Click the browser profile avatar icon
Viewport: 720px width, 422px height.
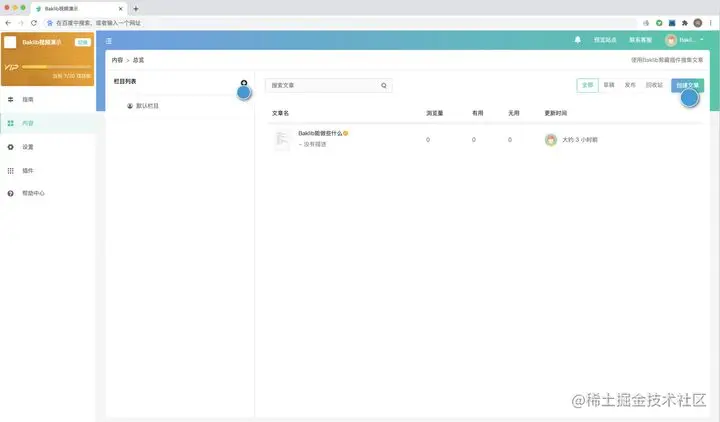698,23
